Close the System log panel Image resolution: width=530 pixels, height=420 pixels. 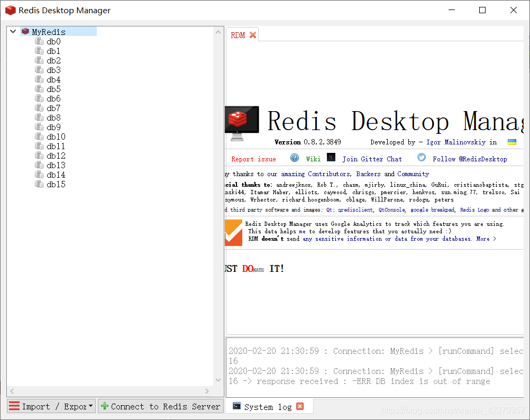(x=300, y=406)
